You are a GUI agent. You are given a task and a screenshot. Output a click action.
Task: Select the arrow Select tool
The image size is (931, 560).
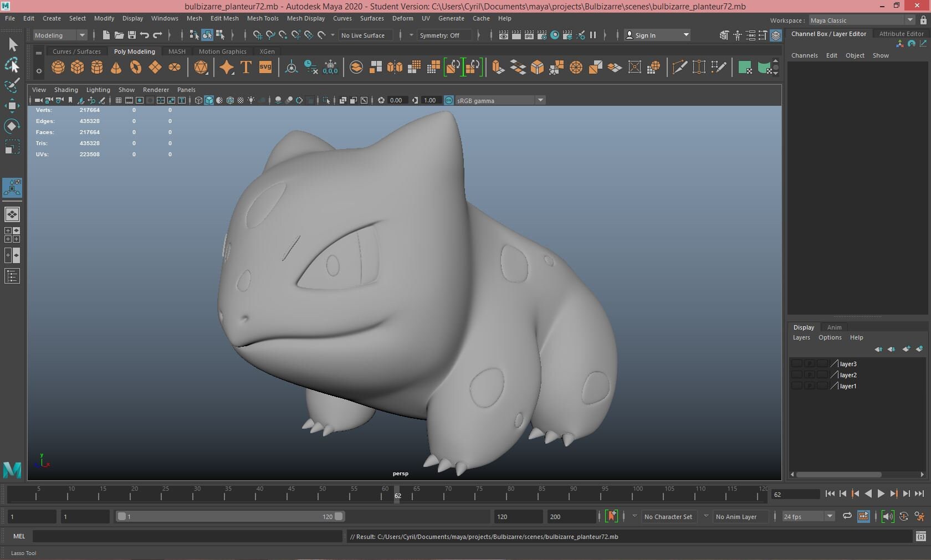(12, 44)
